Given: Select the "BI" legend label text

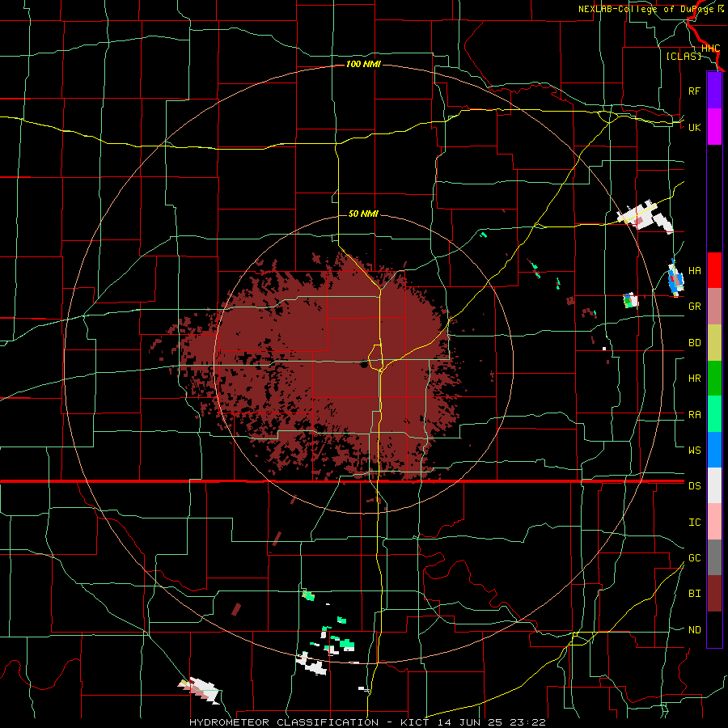Looking at the screenshot, I should [x=694, y=594].
